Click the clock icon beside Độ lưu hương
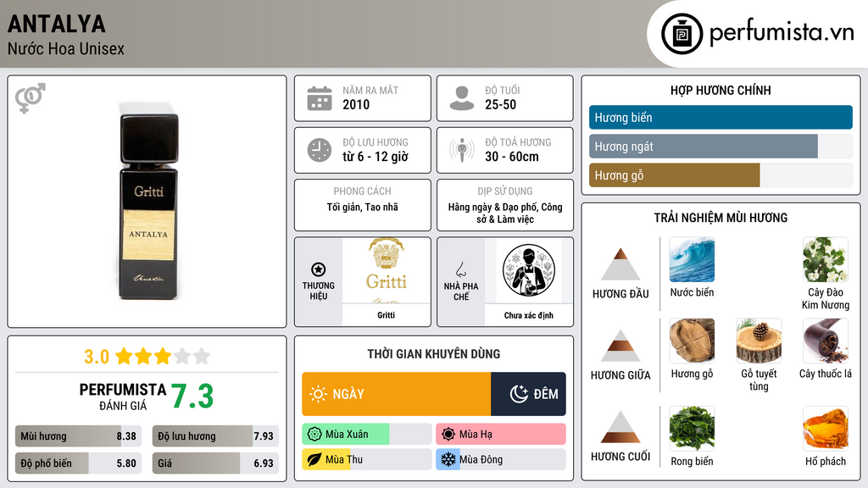Viewport: 868px width, 488px height. [320, 150]
